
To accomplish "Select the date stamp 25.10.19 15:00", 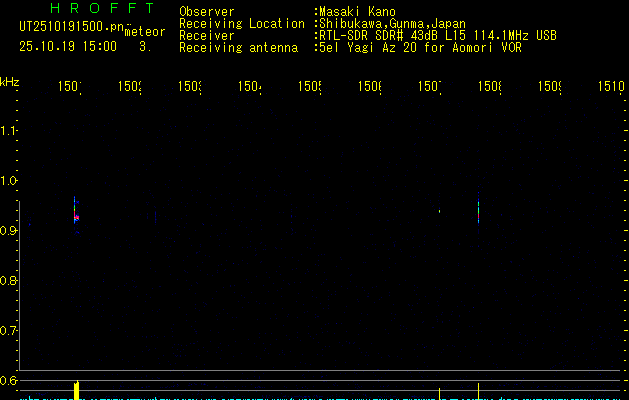I will pos(68,46).
